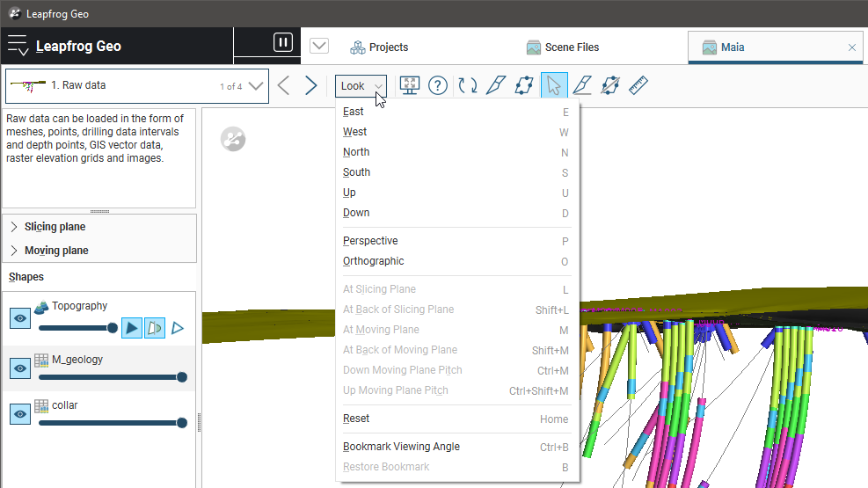Choose Bookmark Viewing Angle

point(456,447)
